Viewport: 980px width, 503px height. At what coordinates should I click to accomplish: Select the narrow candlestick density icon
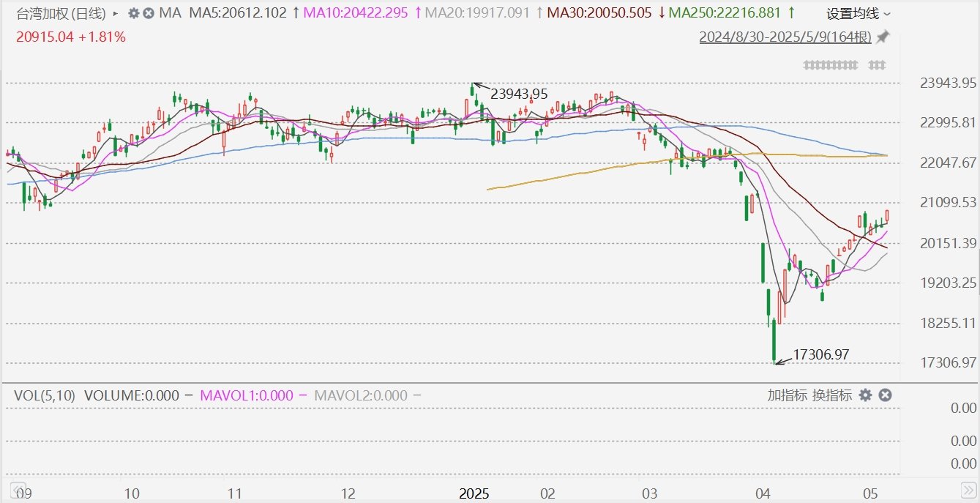831,65
